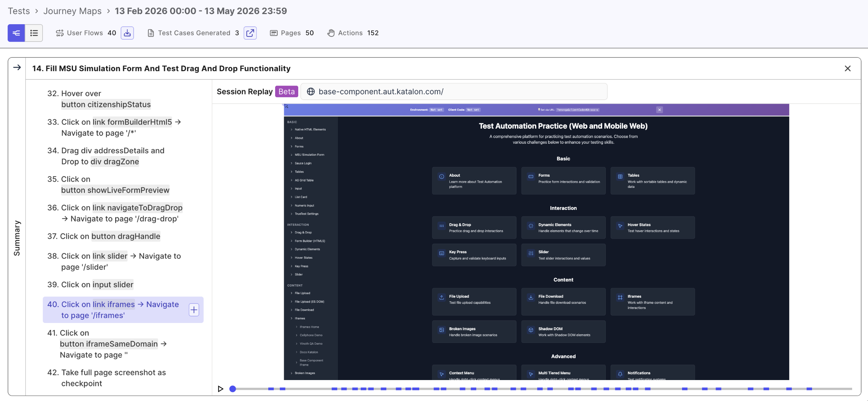Click the Shadow DOM card cube icon
Screen dimensions: 868x401
531,330
